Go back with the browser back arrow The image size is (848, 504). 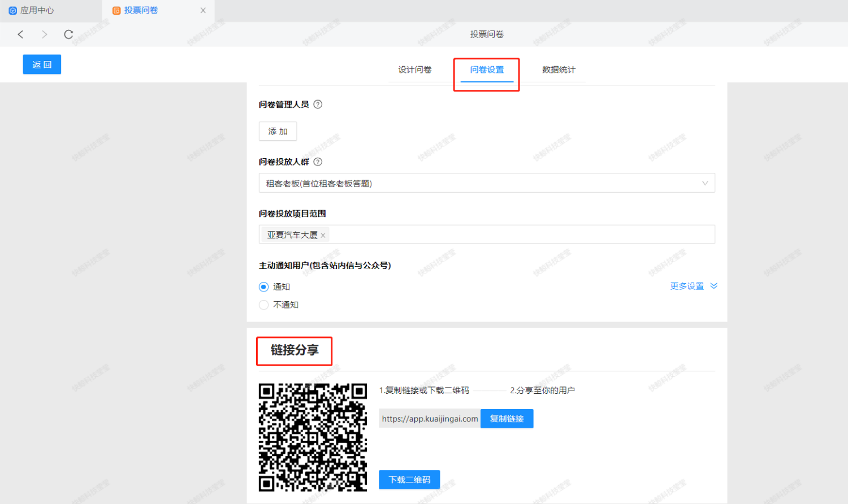pyautogui.click(x=20, y=34)
